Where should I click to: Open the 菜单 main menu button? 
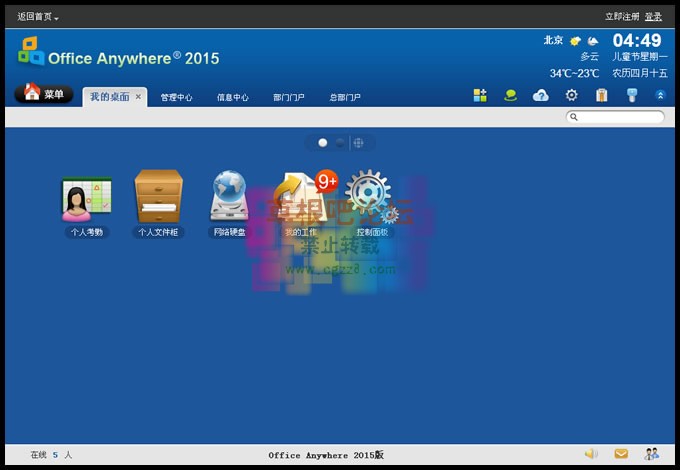click(44, 94)
